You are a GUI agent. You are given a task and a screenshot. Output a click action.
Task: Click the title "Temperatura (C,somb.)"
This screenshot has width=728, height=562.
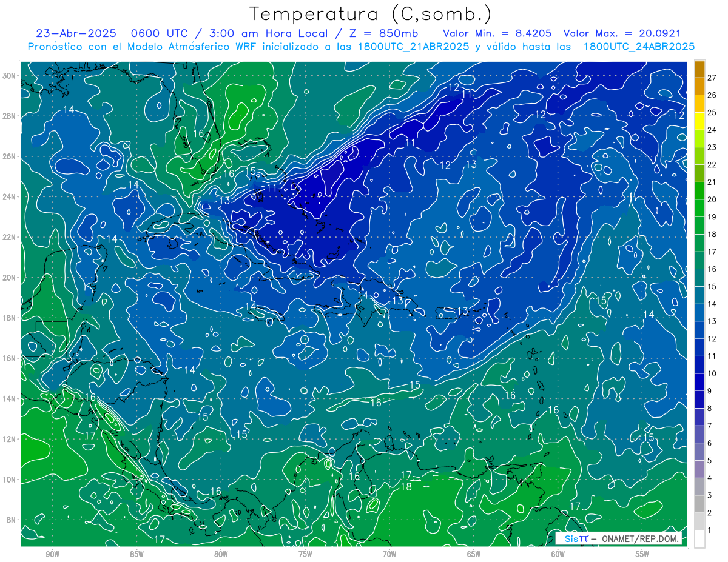(371, 15)
